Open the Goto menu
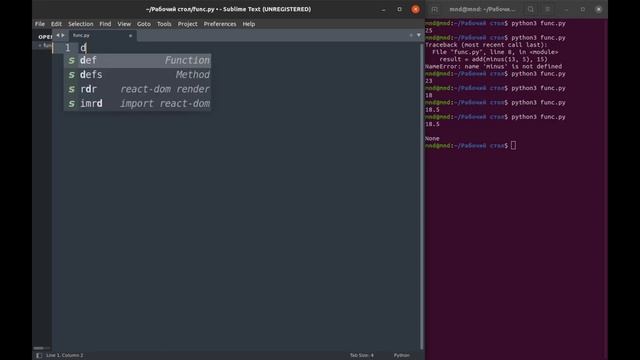The image size is (640, 360). coord(144,24)
